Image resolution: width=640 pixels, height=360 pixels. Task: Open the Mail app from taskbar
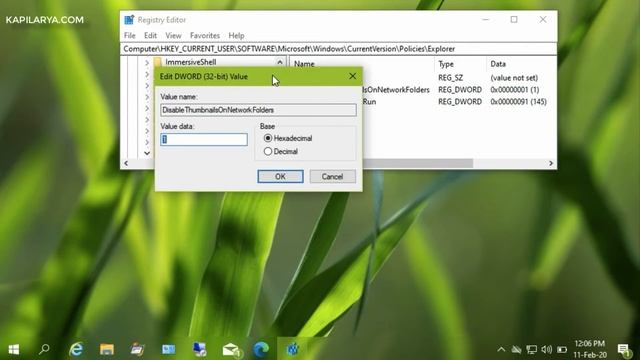pos(231,349)
